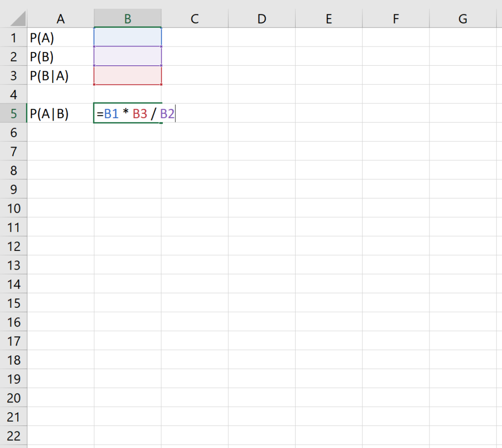Place cursor at end of formula in B5
The height and width of the screenshot is (448, 502).
[175, 113]
